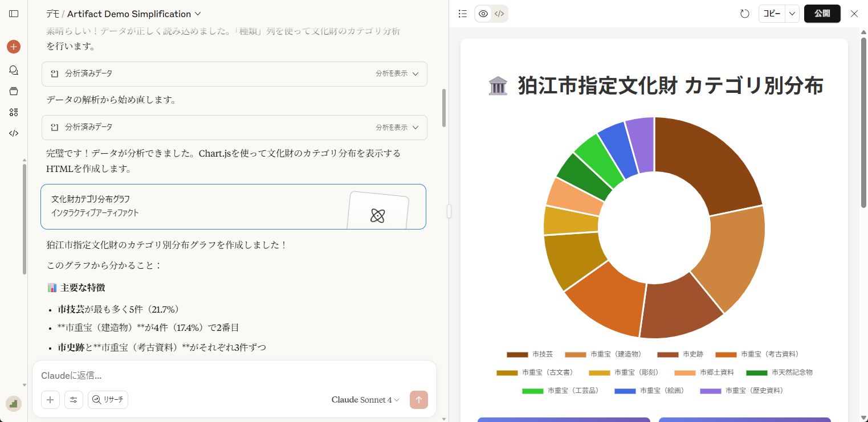Start a new chat with plus icon
Screen dimensions: 868x422
14,47
